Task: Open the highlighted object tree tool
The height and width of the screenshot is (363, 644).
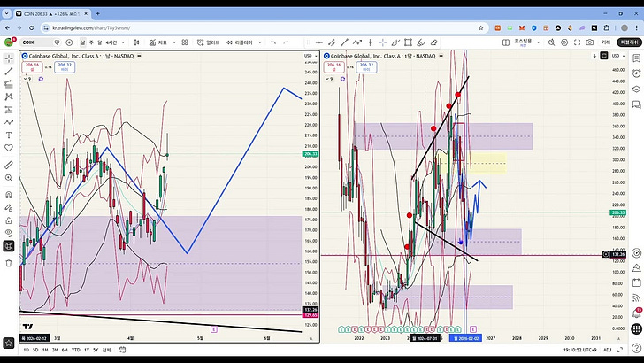Action: pyautogui.click(x=9, y=246)
